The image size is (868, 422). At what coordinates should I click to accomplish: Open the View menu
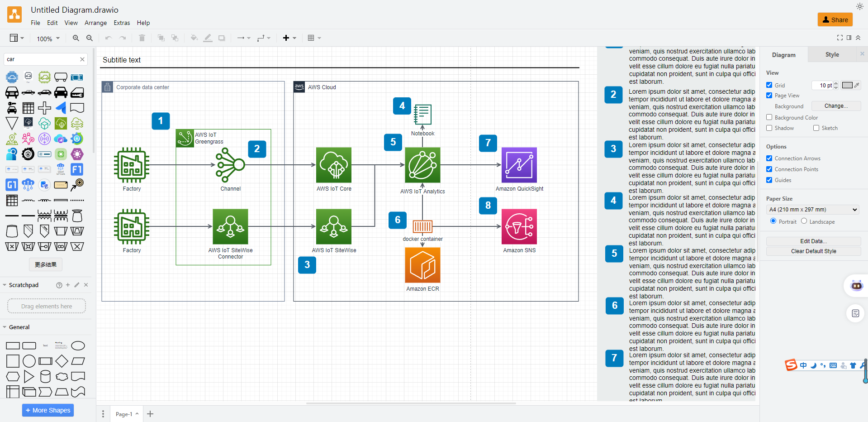tap(71, 23)
